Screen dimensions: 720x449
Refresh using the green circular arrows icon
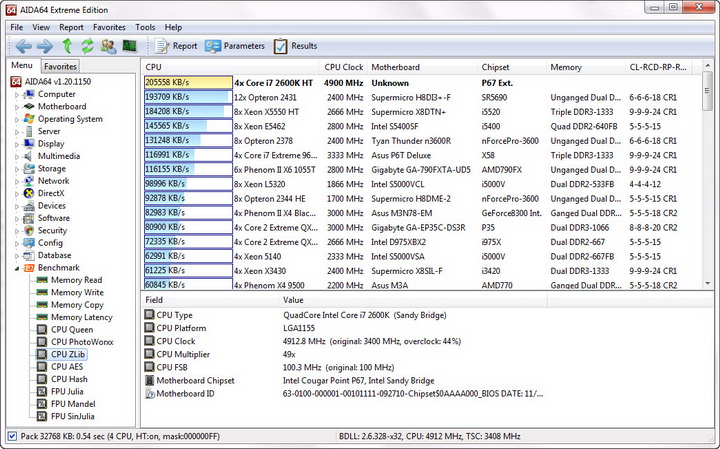coord(87,46)
